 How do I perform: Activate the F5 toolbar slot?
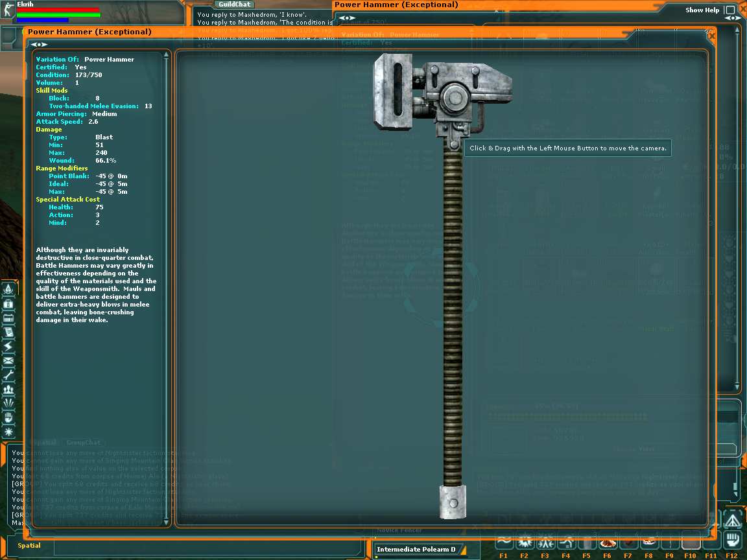(587, 542)
